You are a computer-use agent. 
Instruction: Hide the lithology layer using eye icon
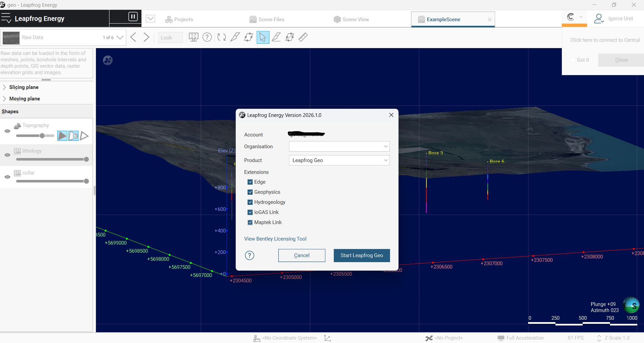point(7,155)
